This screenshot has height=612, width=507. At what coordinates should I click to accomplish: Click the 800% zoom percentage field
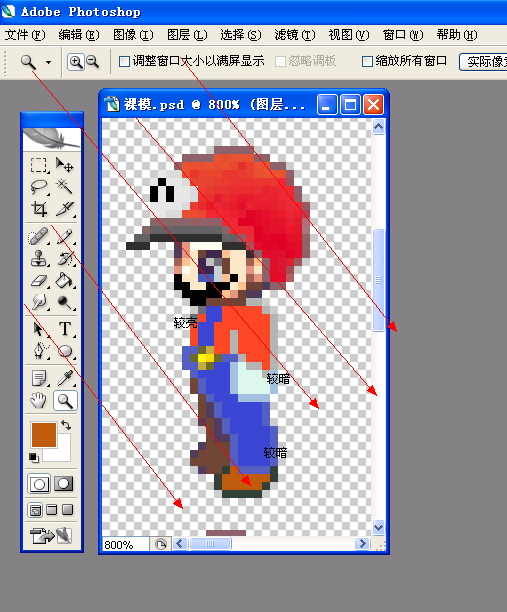[126, 544]
